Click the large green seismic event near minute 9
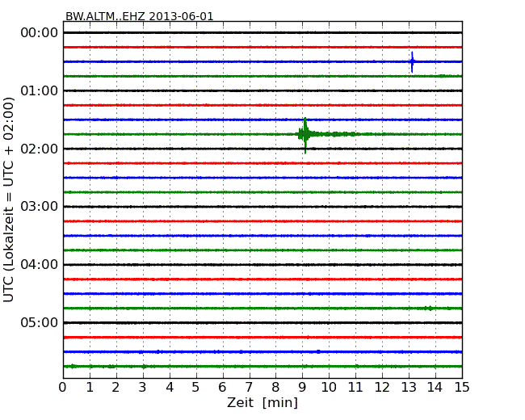The width and height of the screenshot is (525, 420). click(x=305, y=135)
